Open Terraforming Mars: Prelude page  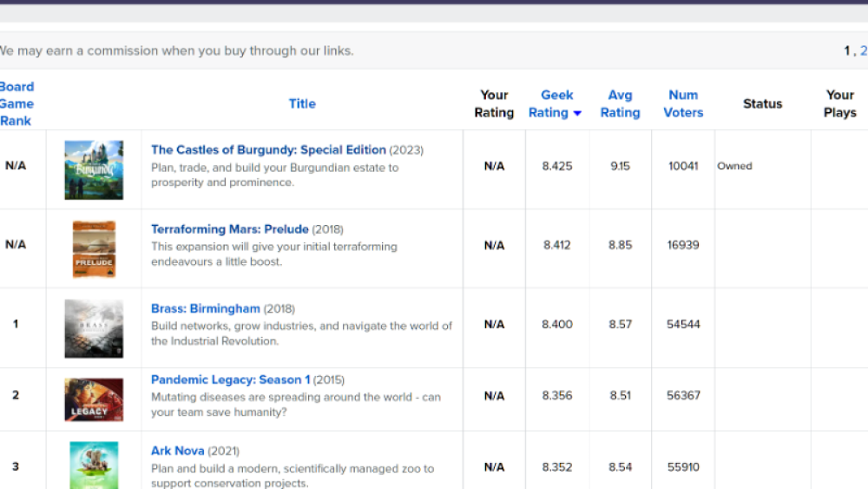(230, 228)
